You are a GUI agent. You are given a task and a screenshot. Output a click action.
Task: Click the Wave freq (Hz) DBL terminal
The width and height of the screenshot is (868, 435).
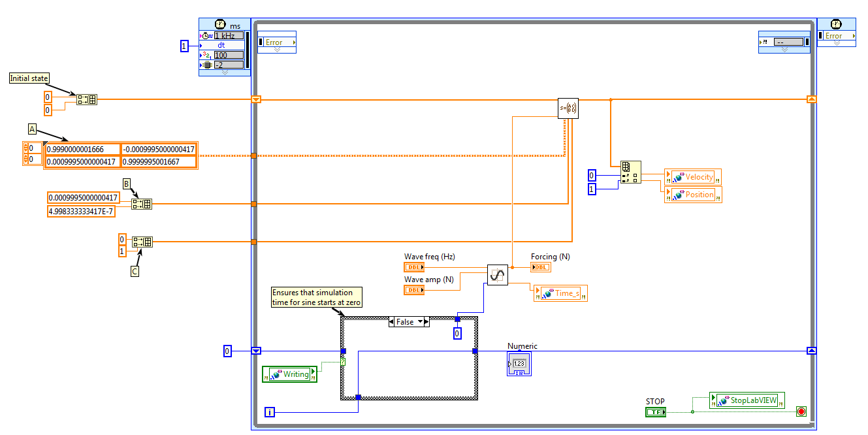tap(414, 267)
